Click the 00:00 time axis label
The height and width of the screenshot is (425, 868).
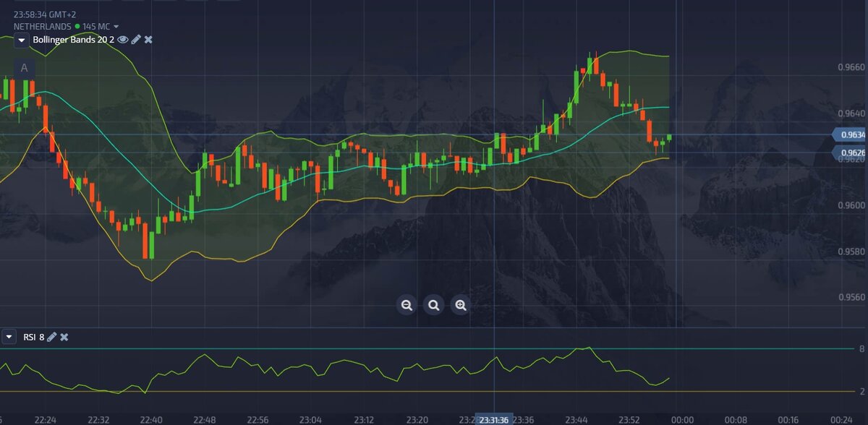pos(683,419)
